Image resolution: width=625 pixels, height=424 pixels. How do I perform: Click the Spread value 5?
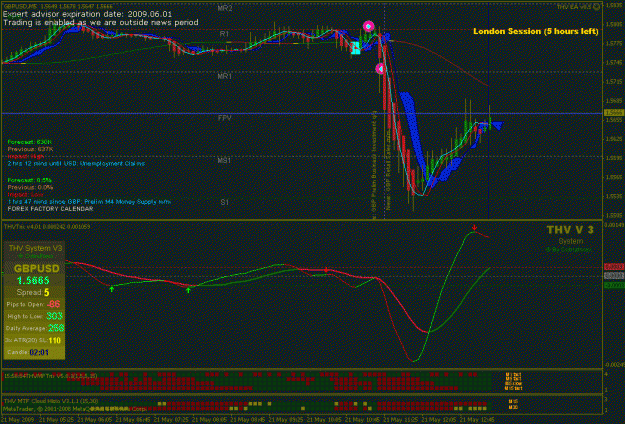pos(47,292)
